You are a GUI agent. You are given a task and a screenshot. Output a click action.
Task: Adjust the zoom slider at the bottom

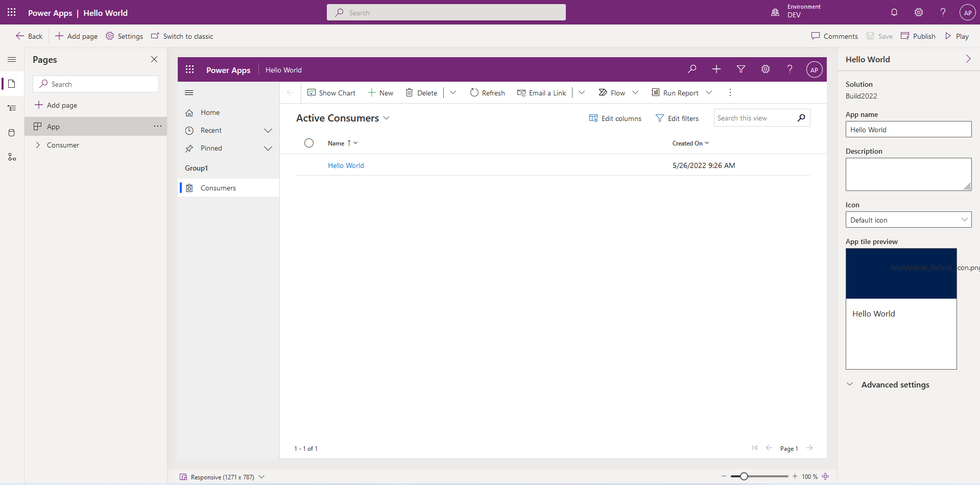tap(744, 476)
